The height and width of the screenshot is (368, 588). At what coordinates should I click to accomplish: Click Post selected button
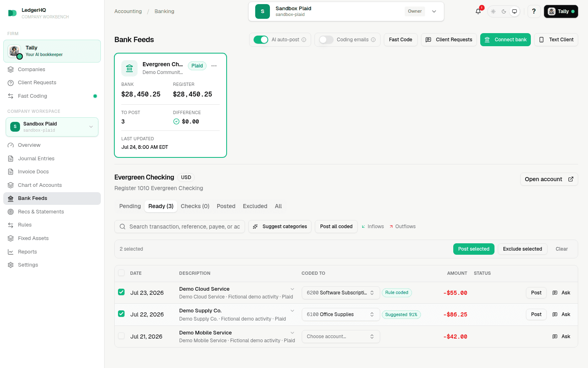coord(474,249)
